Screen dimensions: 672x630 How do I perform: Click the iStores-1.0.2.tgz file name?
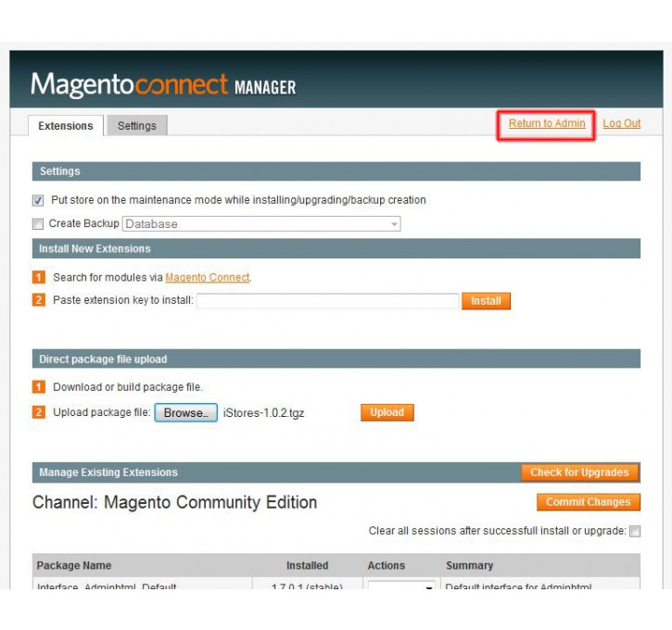point(263,413)
